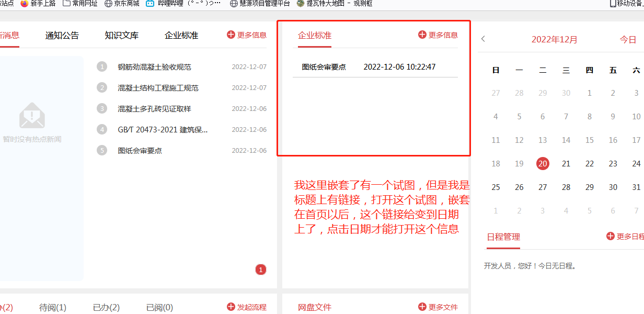The width and height of the screenshot is (644, 314).
Task: Select the 企业标准 tab
Action: pos(180,35)
